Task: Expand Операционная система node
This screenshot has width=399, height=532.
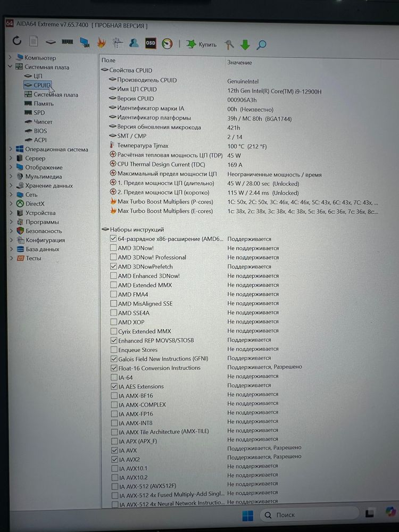Action: tap(11, 149)
